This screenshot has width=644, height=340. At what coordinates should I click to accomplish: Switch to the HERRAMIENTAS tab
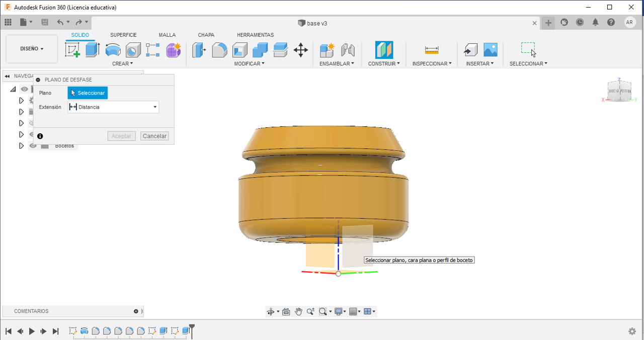pos(256,35)
